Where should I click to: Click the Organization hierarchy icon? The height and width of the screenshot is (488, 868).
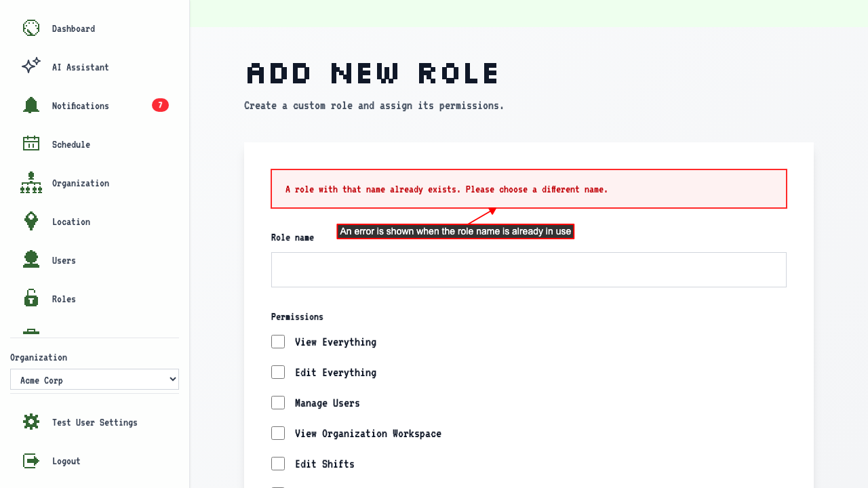[31, 182]
